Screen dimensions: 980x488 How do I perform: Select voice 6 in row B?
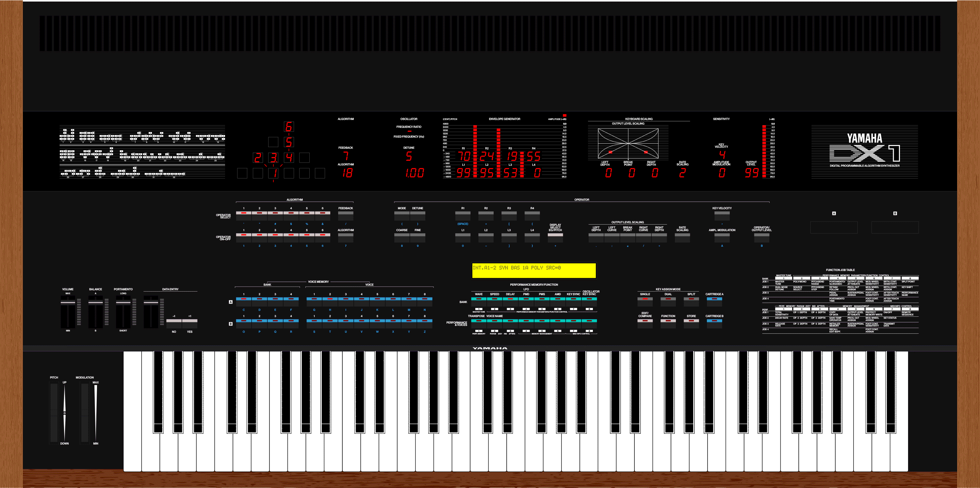coord(393,323)
